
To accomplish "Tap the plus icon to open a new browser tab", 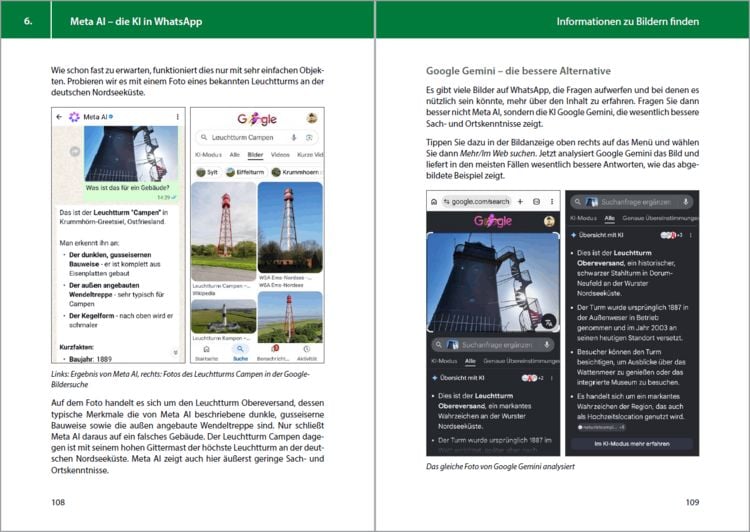I will 520,202.
